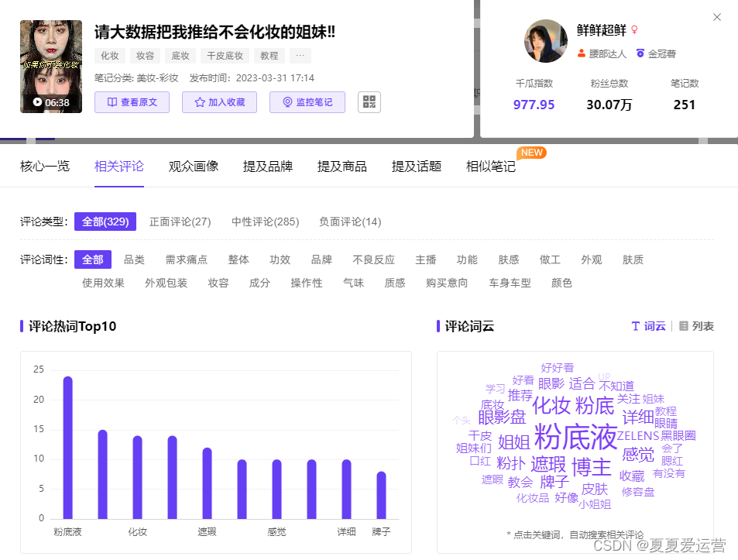Switch to 核心一览 tab

pos(45,166)
